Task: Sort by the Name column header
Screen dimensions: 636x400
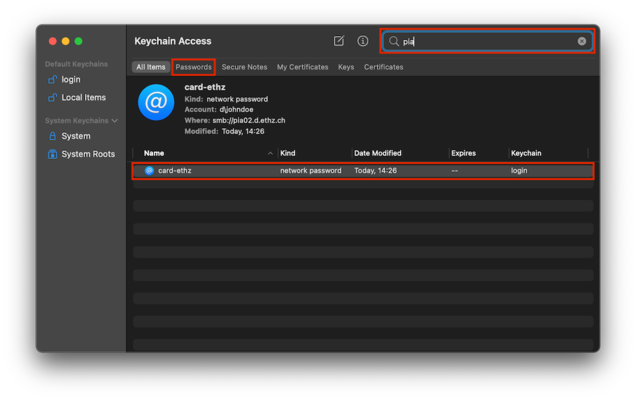Action: coord(154,153)
